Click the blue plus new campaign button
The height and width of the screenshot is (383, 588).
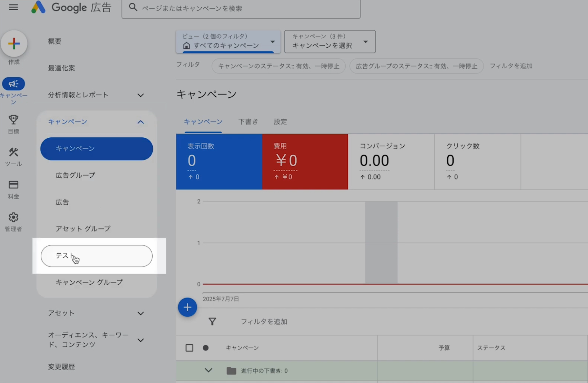tap(187, 307)
